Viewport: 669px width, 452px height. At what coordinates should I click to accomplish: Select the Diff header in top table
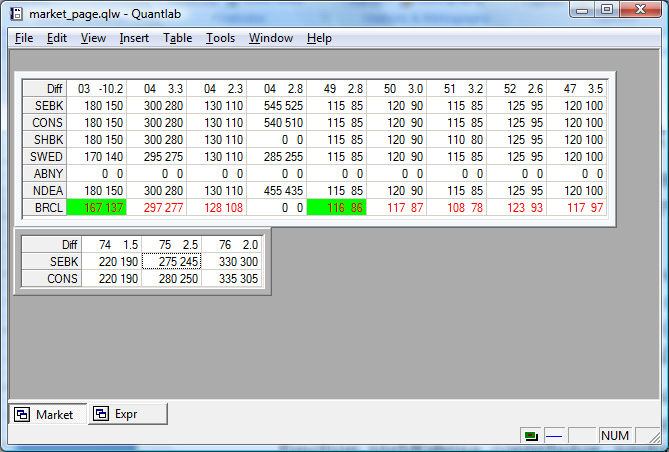tap(44, 88)
